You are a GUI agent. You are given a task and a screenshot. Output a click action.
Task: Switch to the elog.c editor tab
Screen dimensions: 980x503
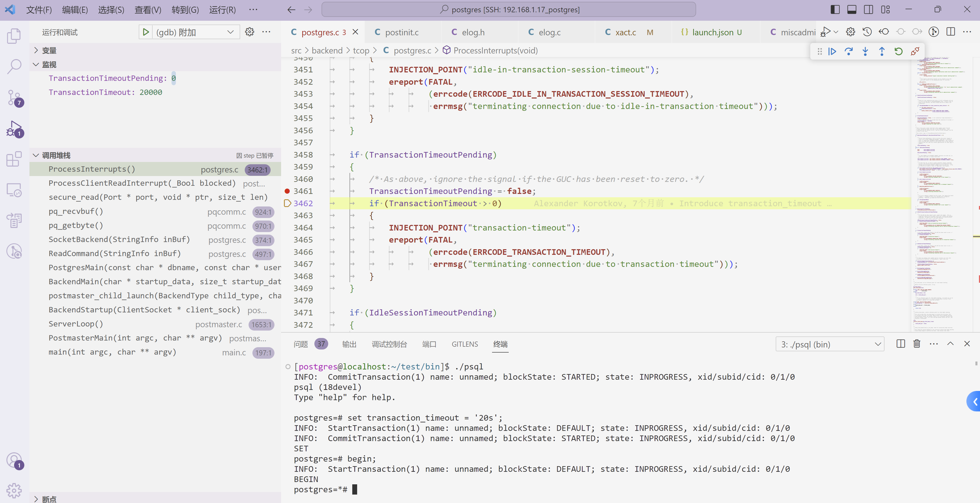(x=549, y=32)
